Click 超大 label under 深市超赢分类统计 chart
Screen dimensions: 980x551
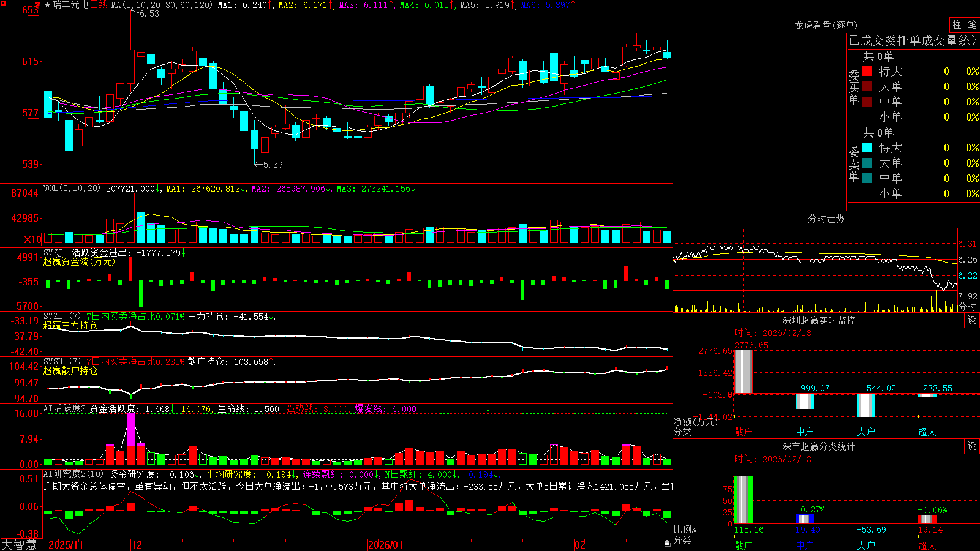click(x=927, y=545)
